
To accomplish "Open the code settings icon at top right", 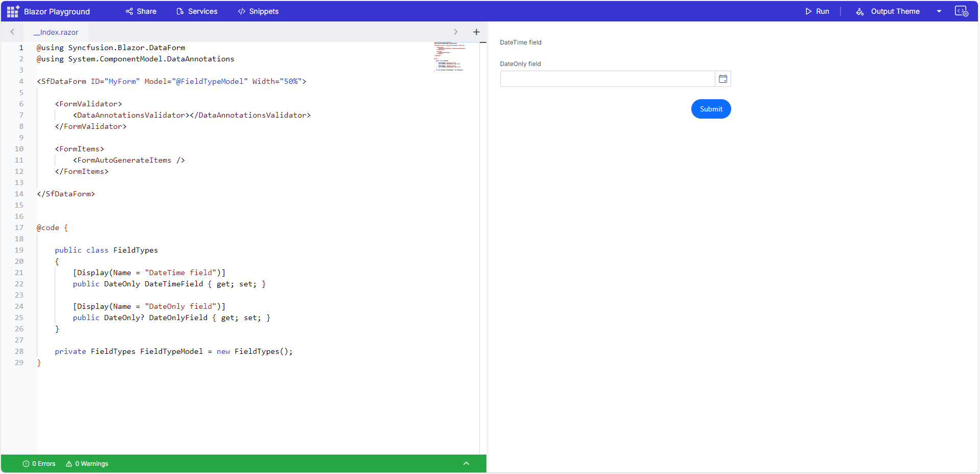I will (x=961, y=11).
